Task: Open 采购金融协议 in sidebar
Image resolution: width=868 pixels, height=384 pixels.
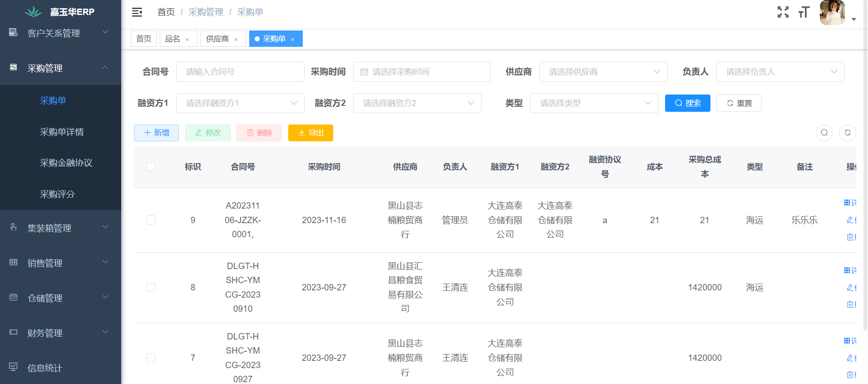Action: [x=66, y=163]
